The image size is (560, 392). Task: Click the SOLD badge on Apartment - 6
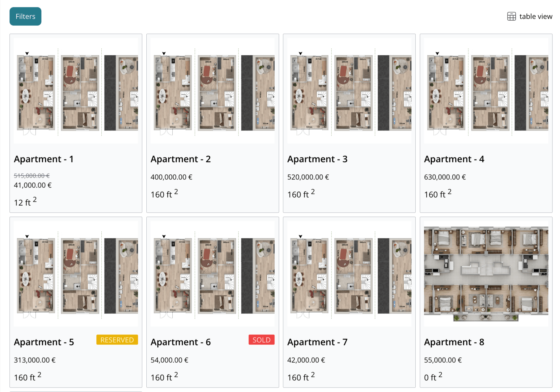(261, 340)
